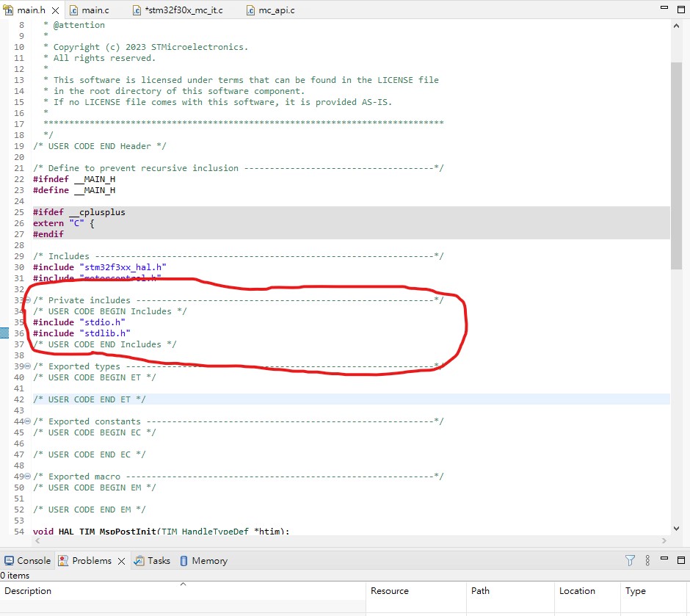Maximize the Problems view using its maximize icon
Image resolution: width=690 pixels, height=616 pixels.
tap(681, 560)
